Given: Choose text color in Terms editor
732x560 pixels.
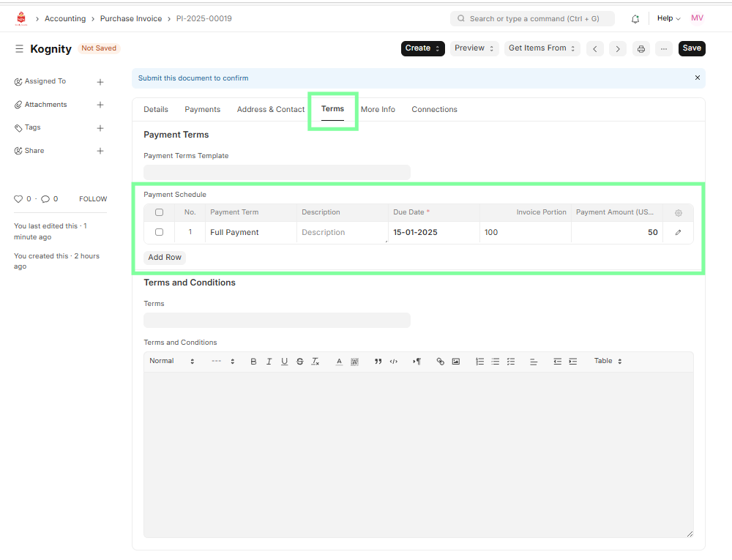Looking at the screenshot, I should coord(339,362).
